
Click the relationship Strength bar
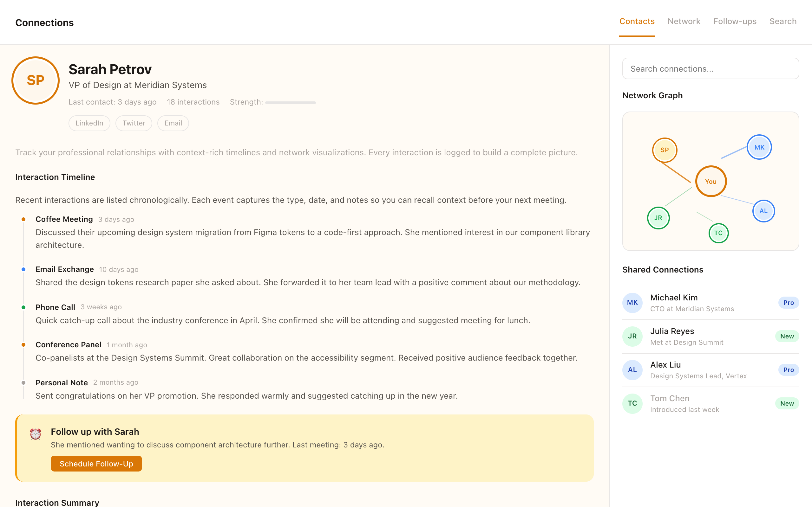tap(290, 103)
